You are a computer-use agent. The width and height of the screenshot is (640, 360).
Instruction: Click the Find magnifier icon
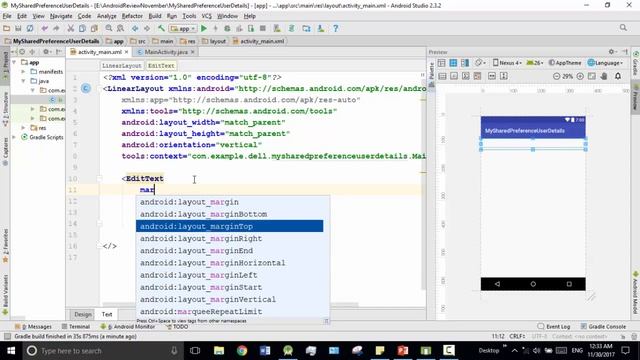[x=109, y=28]
